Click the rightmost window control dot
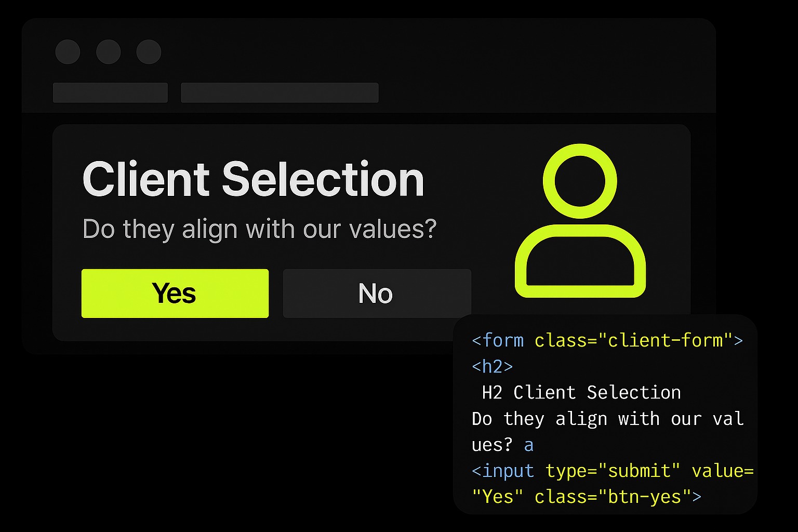 pyautogui.click(x=149, y=51)
